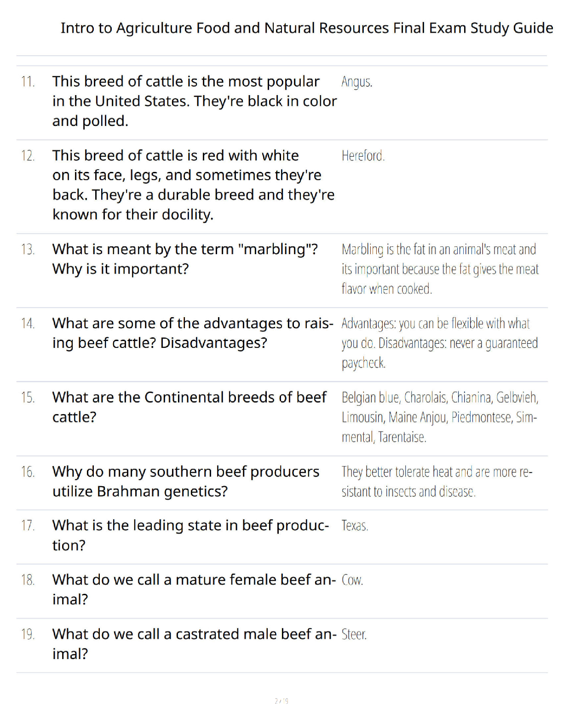Click the answer 'Steer.'
Image resolution: width=563 pixels, height=728 pixels.
[x=354, y=635]
